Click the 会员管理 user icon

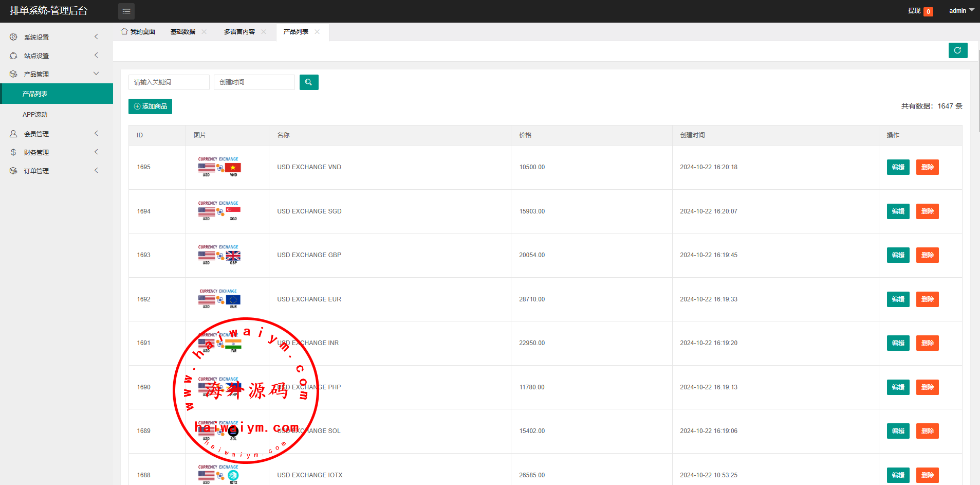pos(13,134)
